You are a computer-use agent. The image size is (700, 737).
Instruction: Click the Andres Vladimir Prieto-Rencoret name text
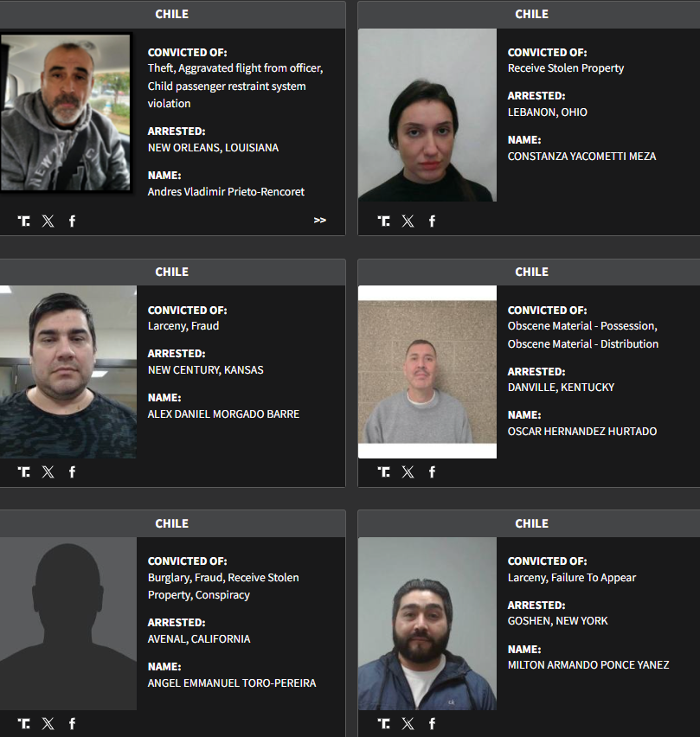(x=226, y=192)
